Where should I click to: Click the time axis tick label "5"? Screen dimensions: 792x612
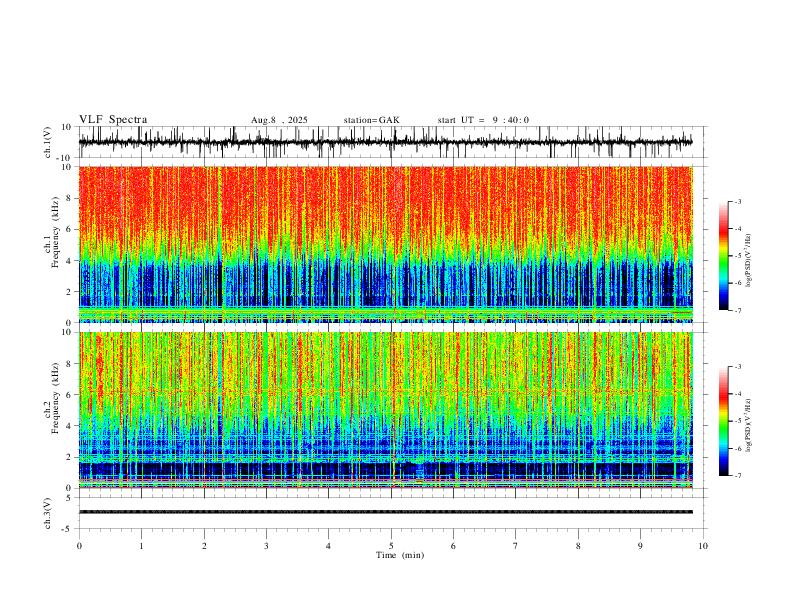(391, 546)
